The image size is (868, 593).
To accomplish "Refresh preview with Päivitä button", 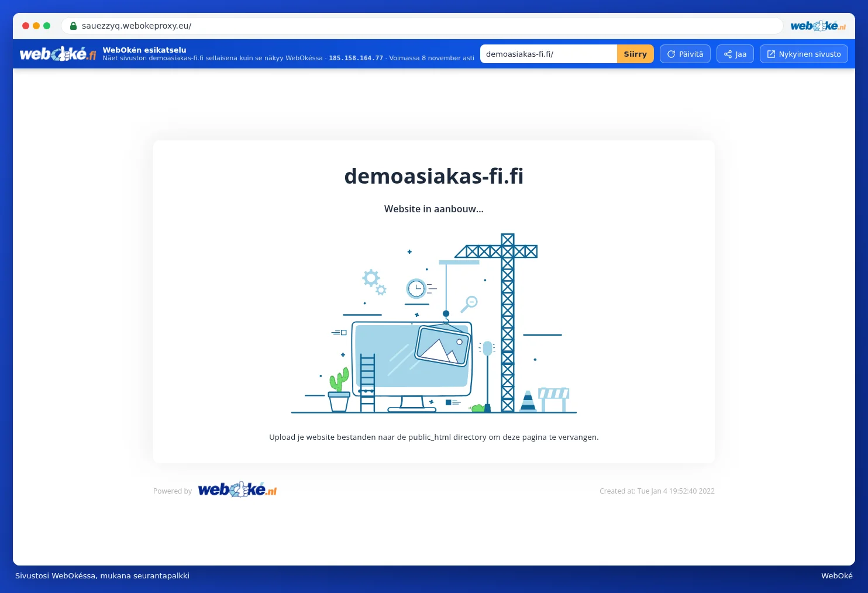I will click(x=685, y=54).
